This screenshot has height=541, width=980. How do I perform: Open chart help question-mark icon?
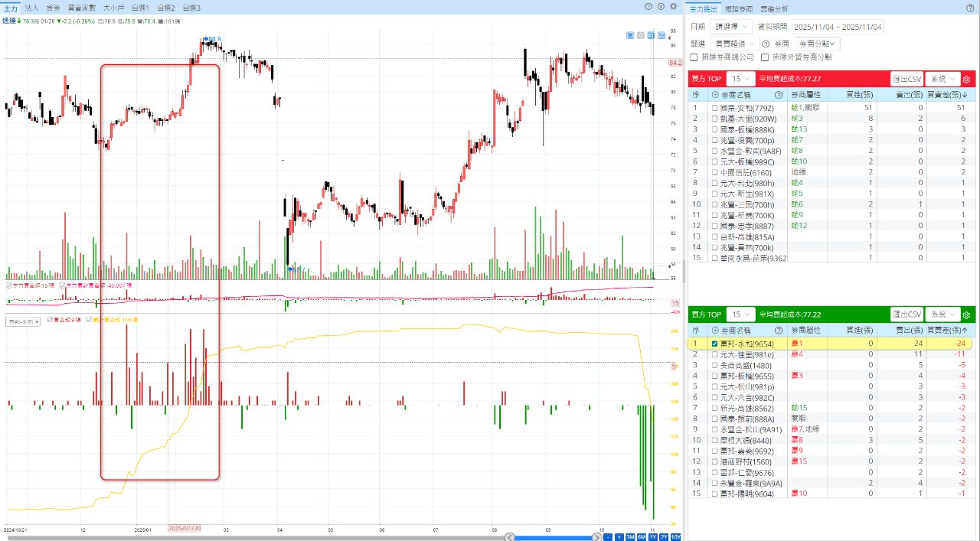pos(648,6)
